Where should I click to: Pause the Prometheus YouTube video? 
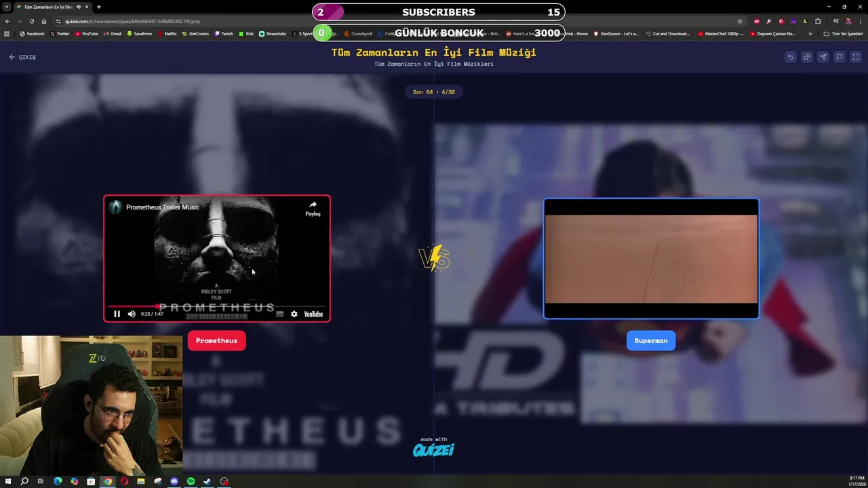(117, 314)
